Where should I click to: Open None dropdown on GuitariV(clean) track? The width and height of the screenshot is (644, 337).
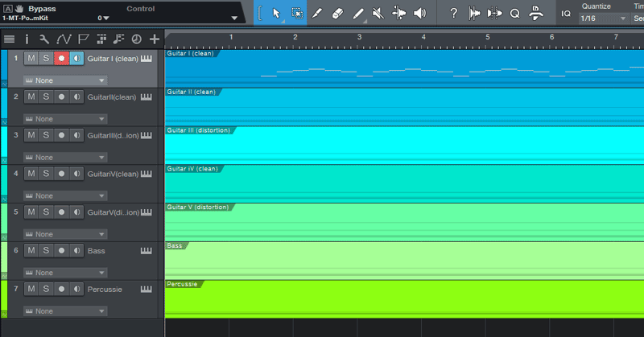pyautogui.click(x=65, y=195)
